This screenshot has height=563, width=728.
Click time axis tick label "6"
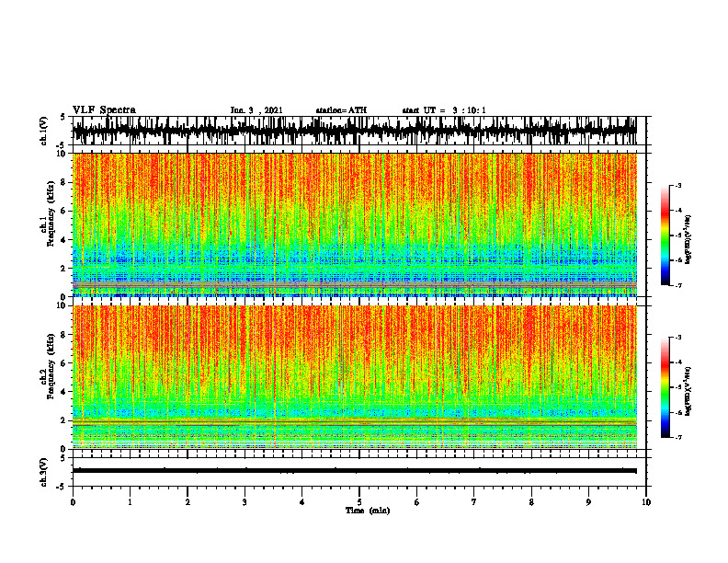tap(417, 502)
